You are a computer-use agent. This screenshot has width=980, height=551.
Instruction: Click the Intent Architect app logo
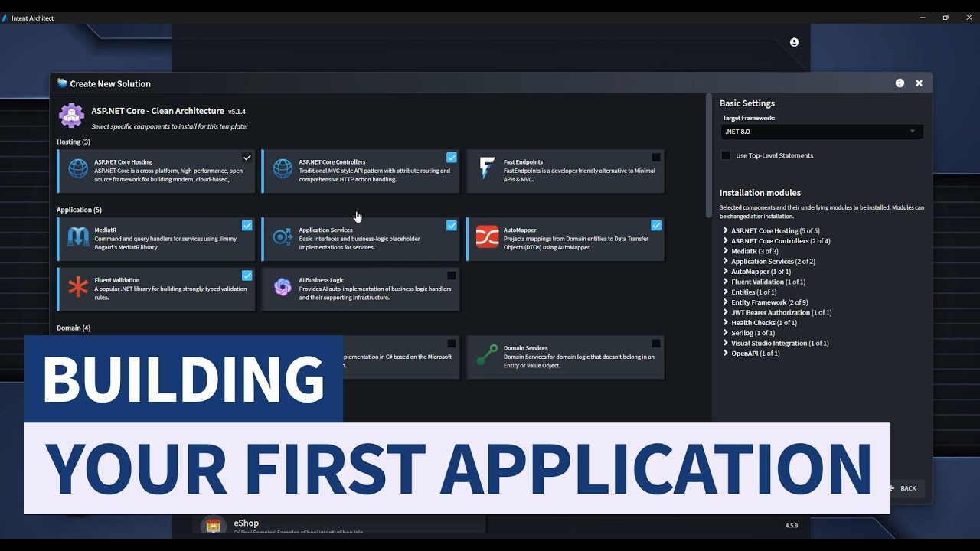pos(4,18)
